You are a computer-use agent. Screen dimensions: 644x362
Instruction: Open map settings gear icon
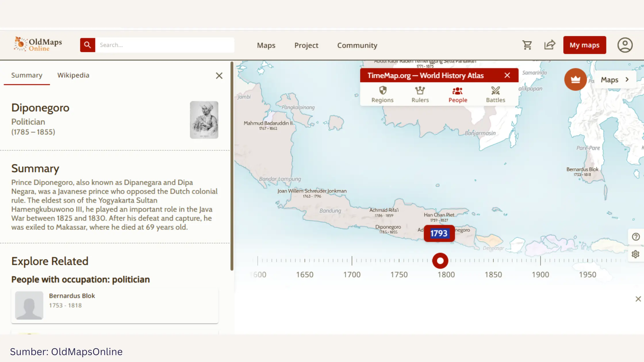(635, 254)
